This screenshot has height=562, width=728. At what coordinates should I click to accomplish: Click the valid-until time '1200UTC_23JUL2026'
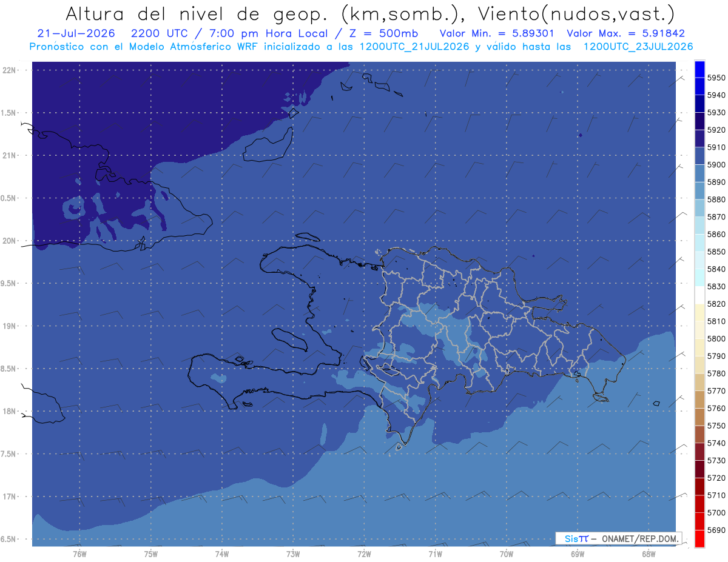click(x=638, y=47)
